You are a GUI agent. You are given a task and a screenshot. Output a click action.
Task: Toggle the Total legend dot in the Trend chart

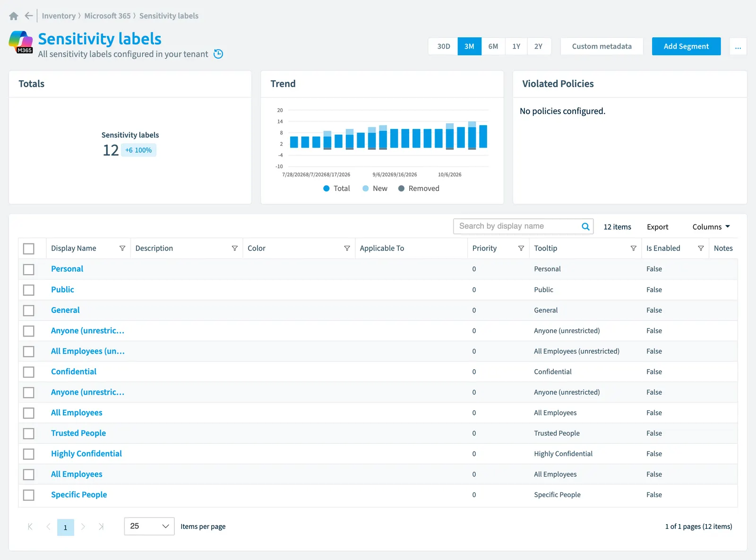(326, 189)
